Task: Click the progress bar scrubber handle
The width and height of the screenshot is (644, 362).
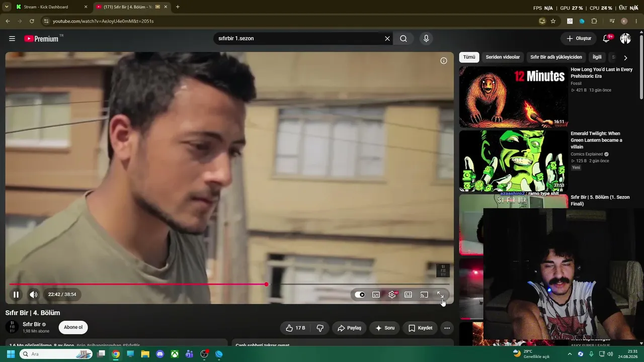Action: tap(266, 285)
